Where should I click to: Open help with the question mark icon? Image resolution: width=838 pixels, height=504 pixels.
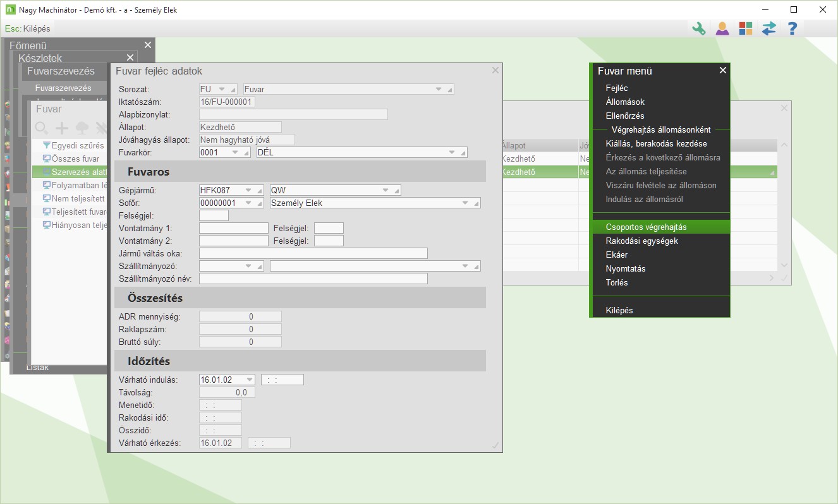[x=792, y=28]
